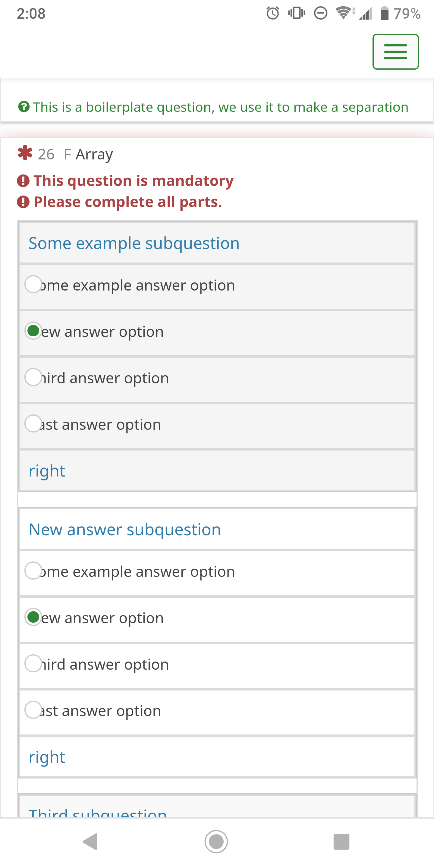Click the 'New answer subquestion' heading

click(125, 530)
